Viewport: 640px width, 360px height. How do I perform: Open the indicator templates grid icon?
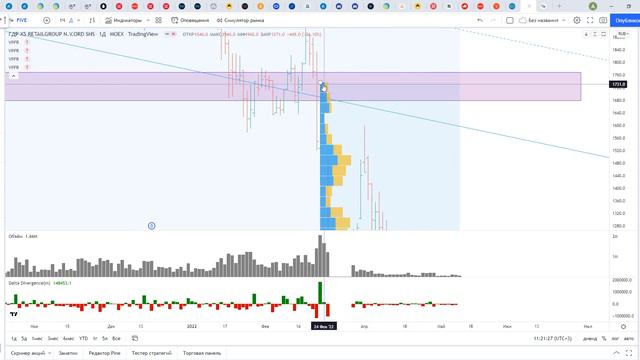tap(158, 20)
